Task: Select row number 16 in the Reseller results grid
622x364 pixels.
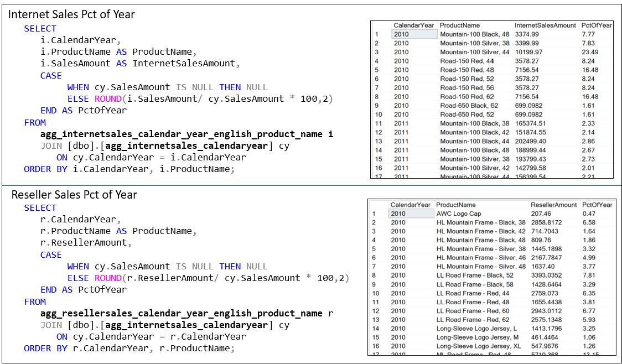Action: click(x=376, y=346)
